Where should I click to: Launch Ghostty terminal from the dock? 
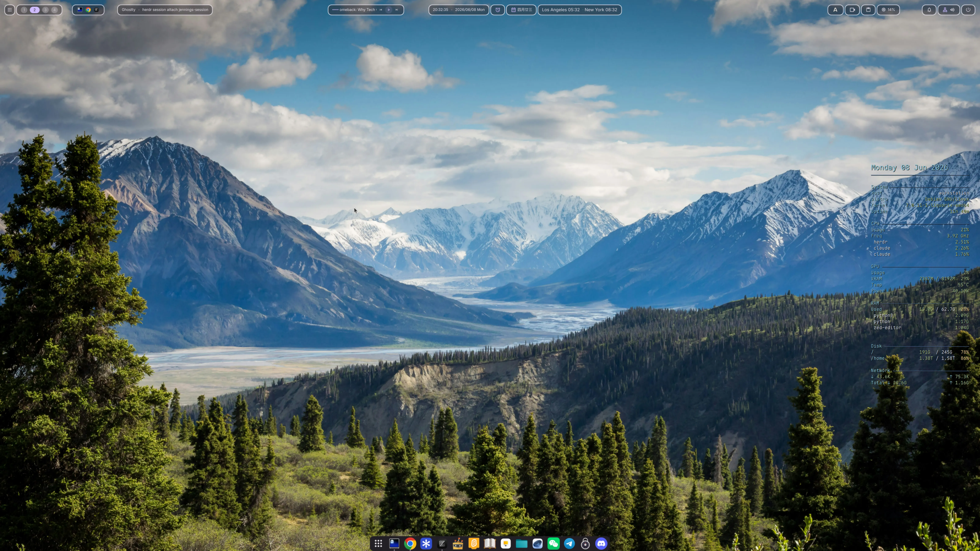point(394,543)
